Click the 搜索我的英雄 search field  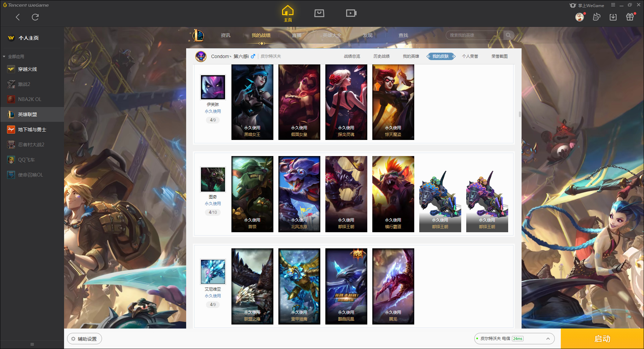[475, 35]
